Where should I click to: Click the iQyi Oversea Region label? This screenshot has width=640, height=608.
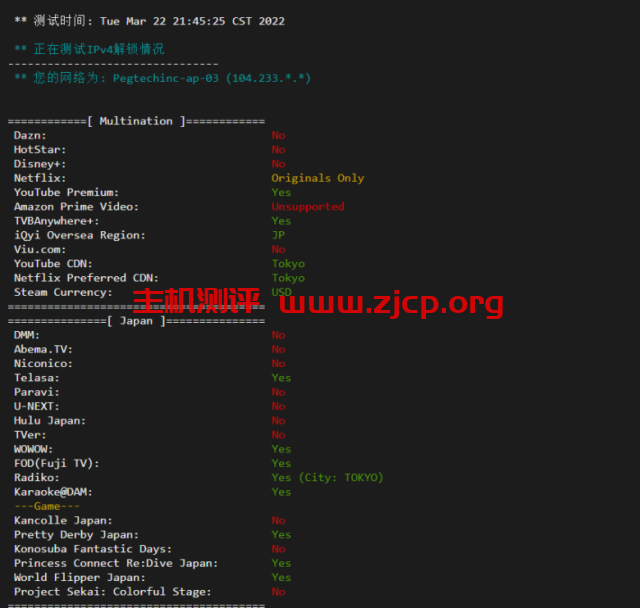pos(80,235)
